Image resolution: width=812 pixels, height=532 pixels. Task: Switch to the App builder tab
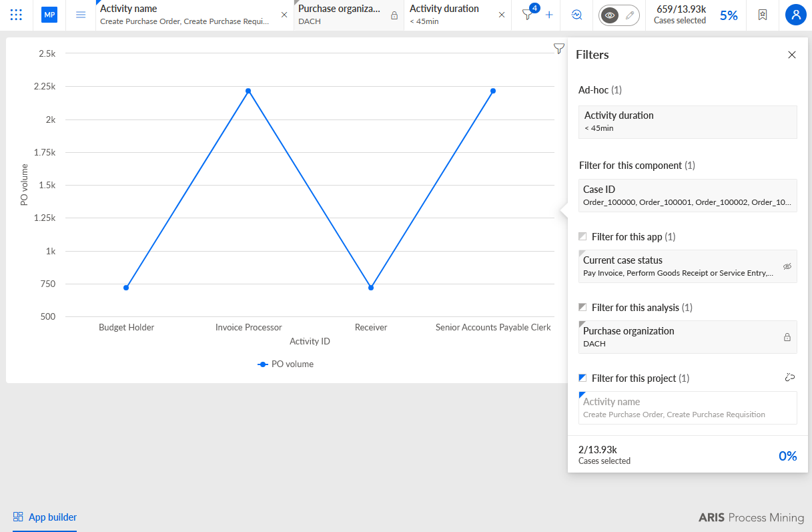pos(45,517)
